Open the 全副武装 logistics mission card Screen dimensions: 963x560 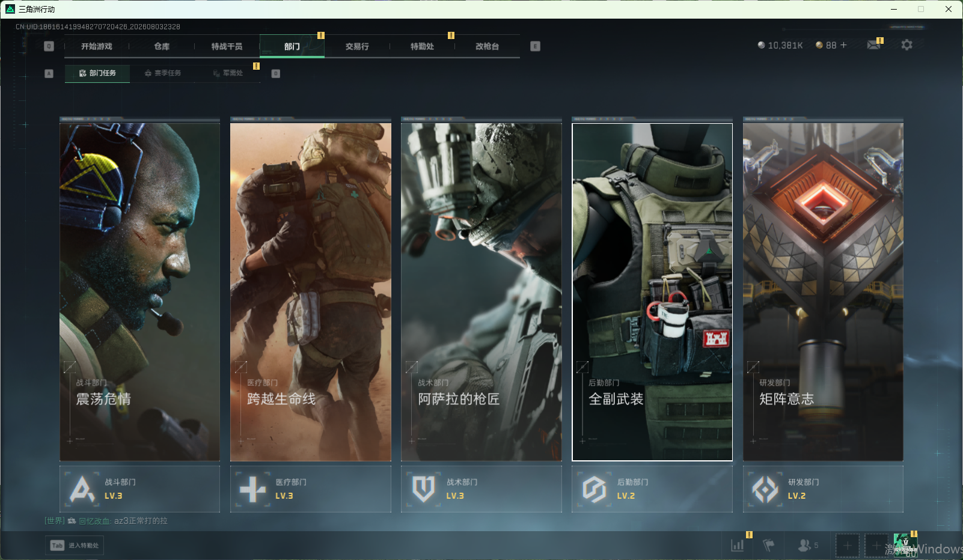[x=652, y=292]
